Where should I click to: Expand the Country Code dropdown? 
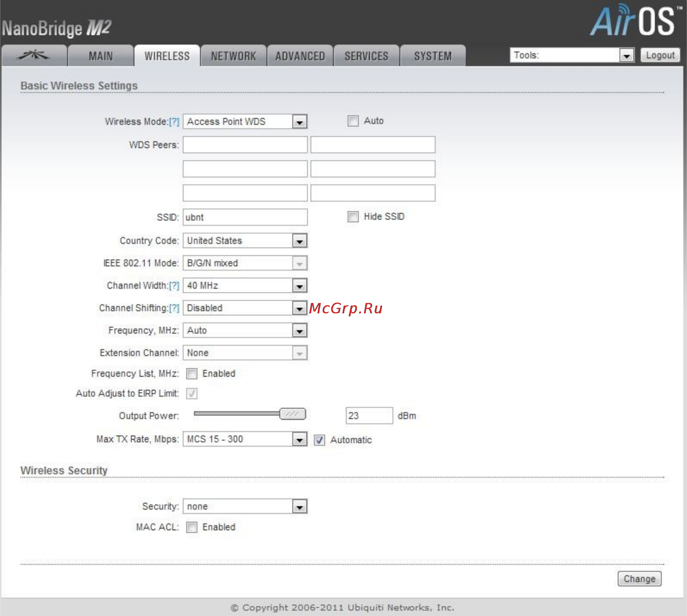pyautogui.click(x=245, y=241)
